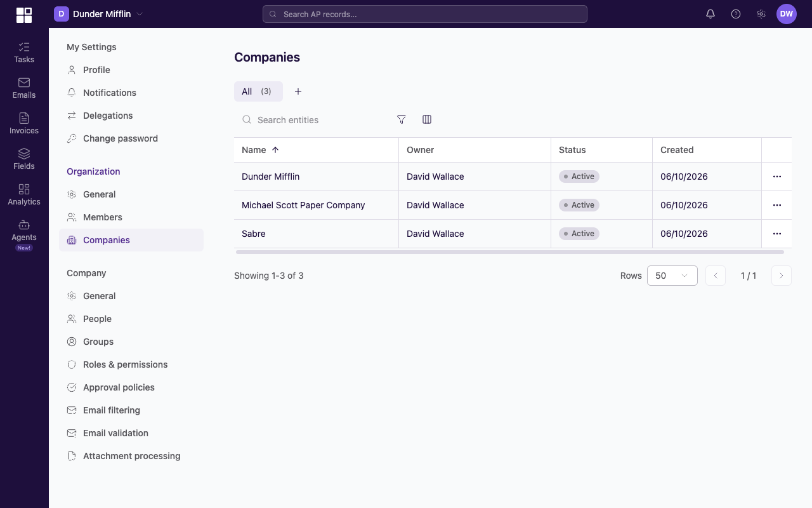Open Email validation settings
812x508 pixels.
[131, 433]
